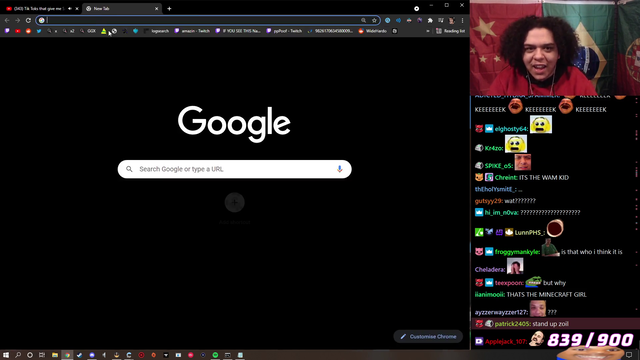
Task: Click the Customise Chrome button
Action: click(x=428, y=336)
